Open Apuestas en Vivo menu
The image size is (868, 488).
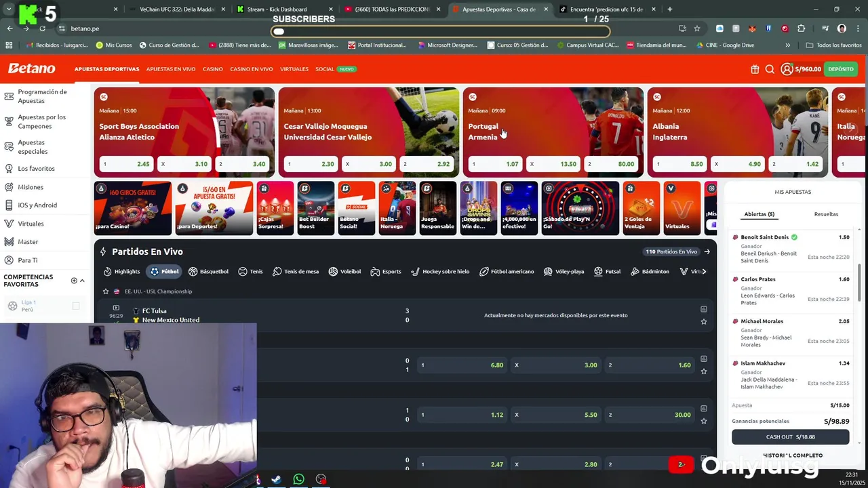[171, 69]
